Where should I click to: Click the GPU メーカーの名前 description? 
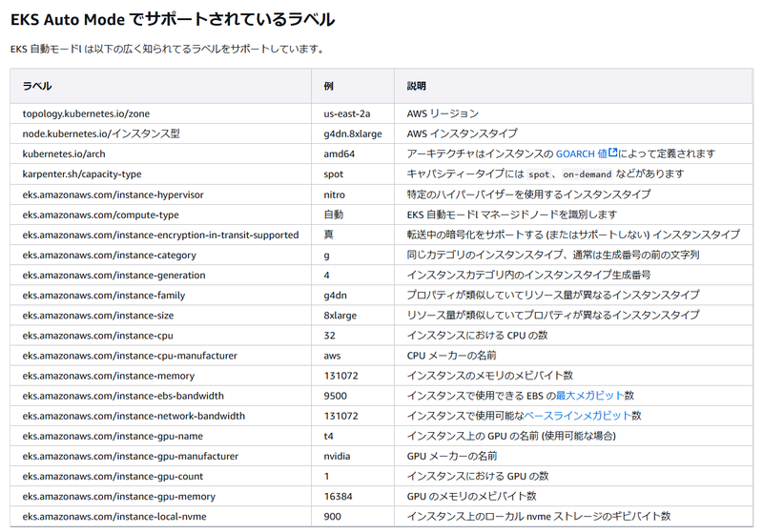(452, 456)
